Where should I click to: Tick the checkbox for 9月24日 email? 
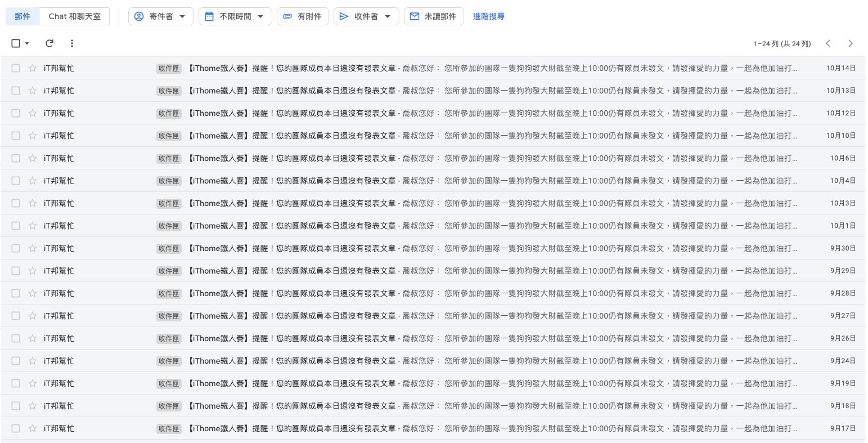pos(16,361)
